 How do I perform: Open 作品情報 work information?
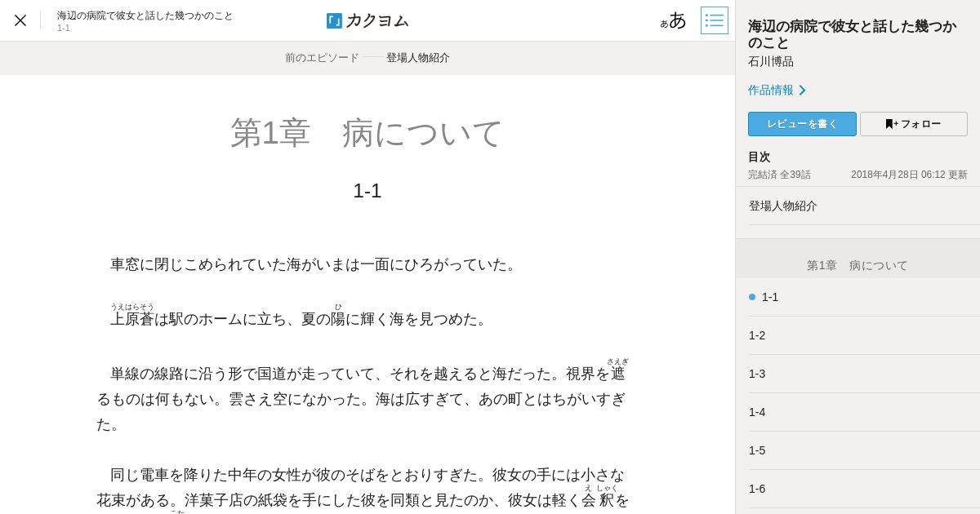click(777, 90)
